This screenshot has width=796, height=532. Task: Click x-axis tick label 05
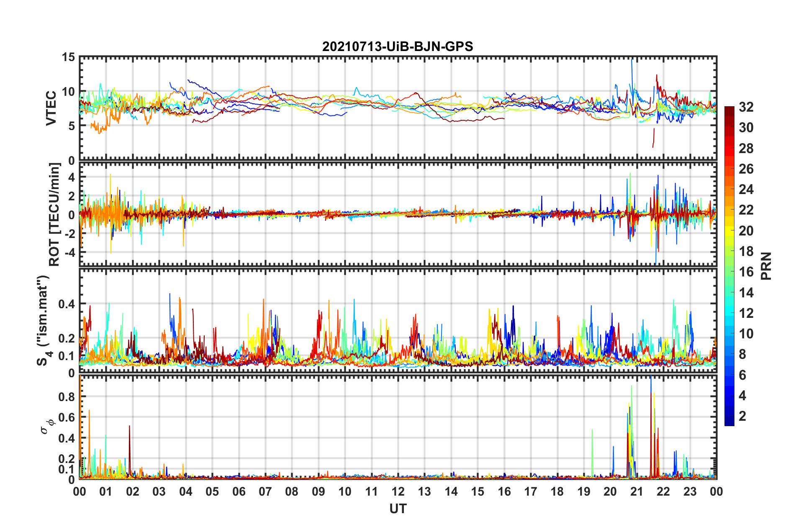pos(212,491)
